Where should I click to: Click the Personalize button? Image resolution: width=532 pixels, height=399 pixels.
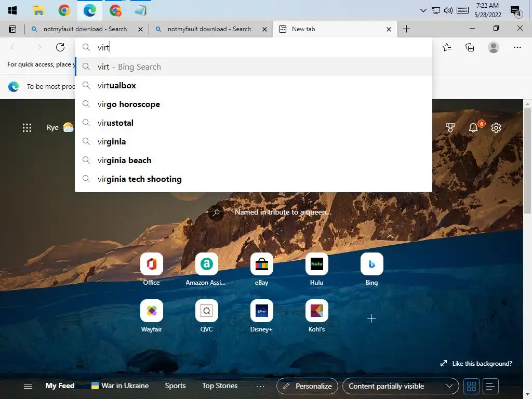(307, 386)
